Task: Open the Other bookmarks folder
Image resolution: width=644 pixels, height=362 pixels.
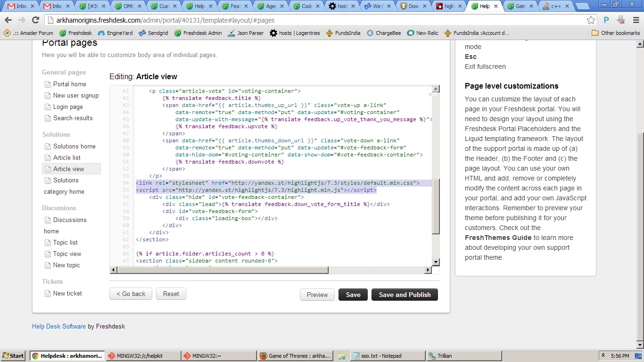Action: [616, 33]
